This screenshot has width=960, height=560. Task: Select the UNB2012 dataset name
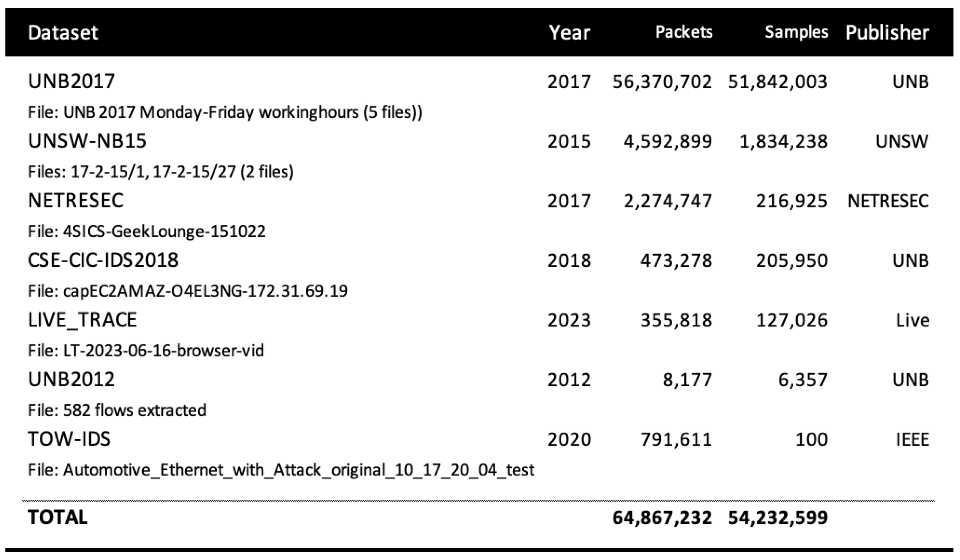pos(71,379)
